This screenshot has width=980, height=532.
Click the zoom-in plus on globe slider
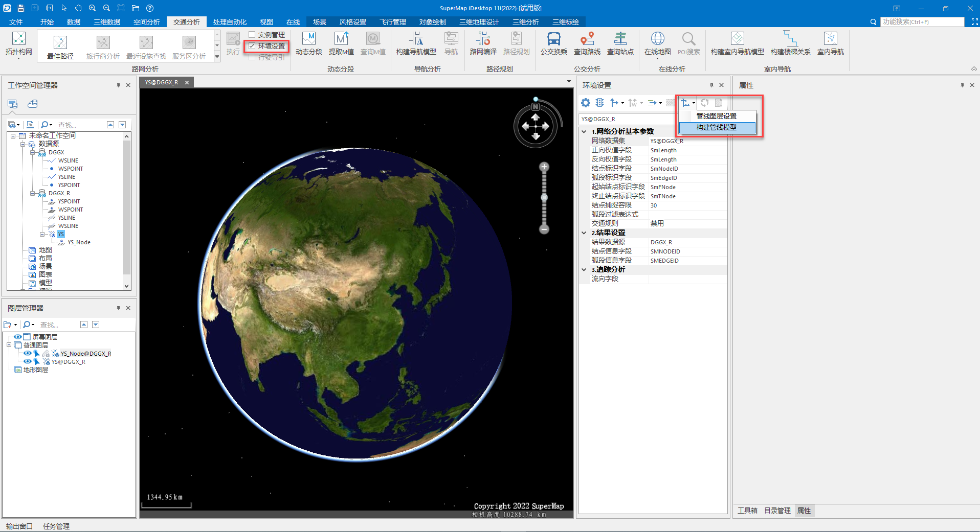pos(544,167)
